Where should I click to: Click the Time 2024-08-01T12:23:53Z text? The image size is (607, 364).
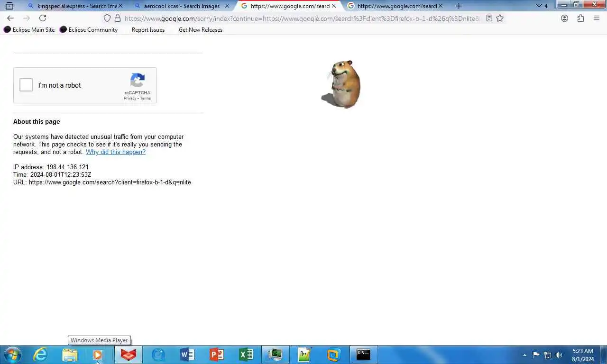(x=52, y=175)
